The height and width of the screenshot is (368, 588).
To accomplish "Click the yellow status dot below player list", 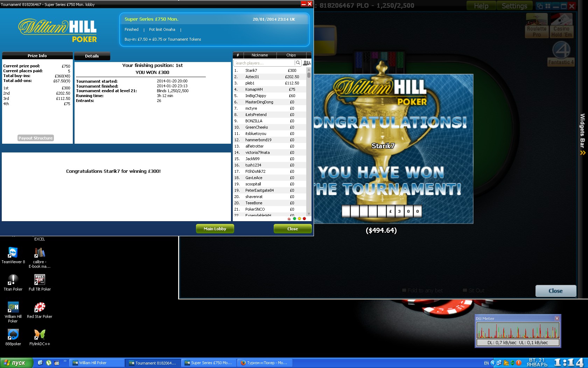I will click(x=299, y=219).
